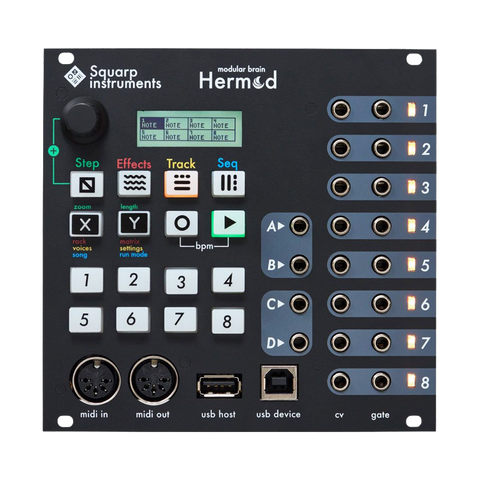
Task: Click input jack C
Action: [x=299, y=304]
